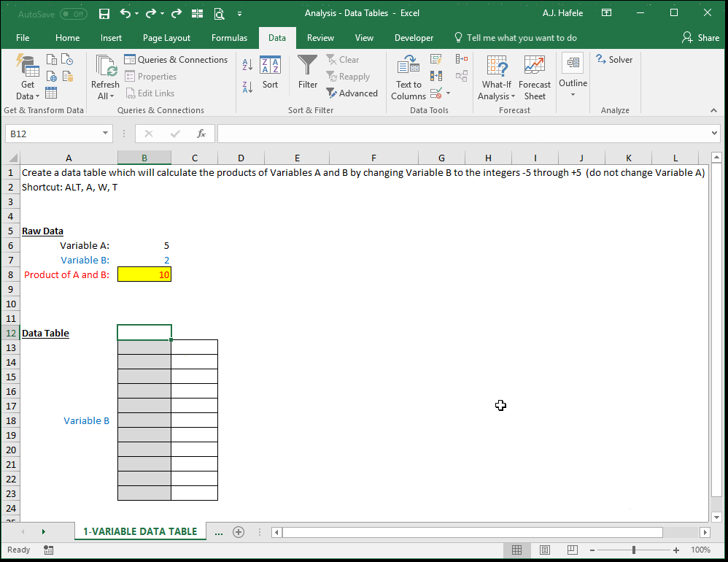Click the zoom in plus button
The height and width of the screenshot is (562, 728).
tap(676, 550)
